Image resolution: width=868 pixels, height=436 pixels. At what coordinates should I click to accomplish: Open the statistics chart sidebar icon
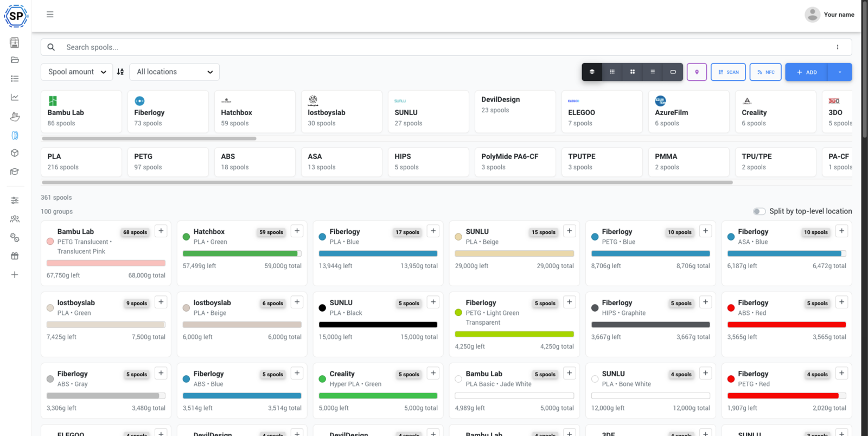(15, 97)
